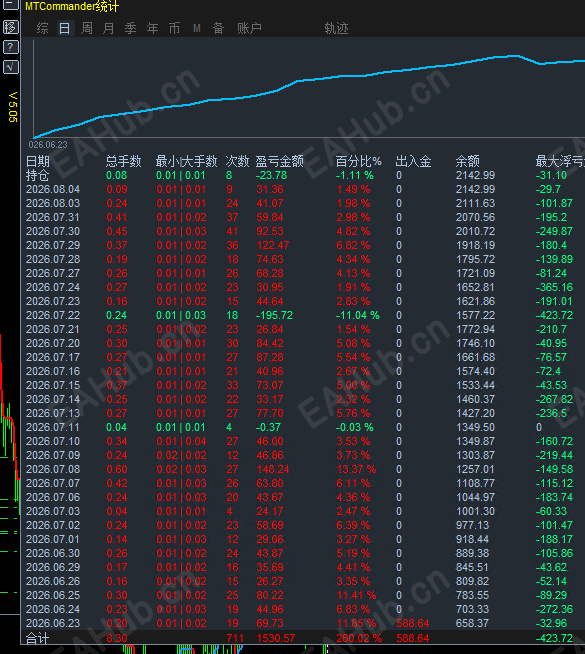This screenshot has width=585, height=654.
Task: Select the 2026.07.16 date row
Action: pyautogui.click(x=304, y=371)
